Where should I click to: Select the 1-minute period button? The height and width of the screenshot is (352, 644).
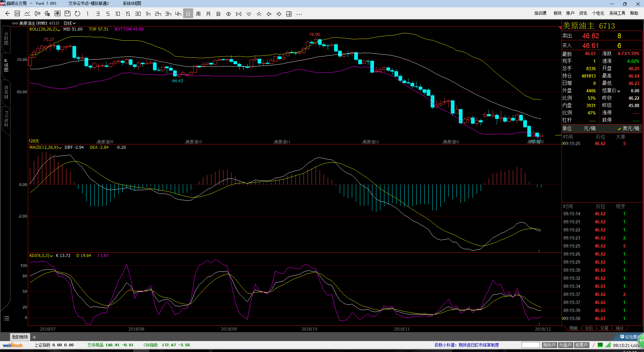pyautogui.click(x=88, y=14)
